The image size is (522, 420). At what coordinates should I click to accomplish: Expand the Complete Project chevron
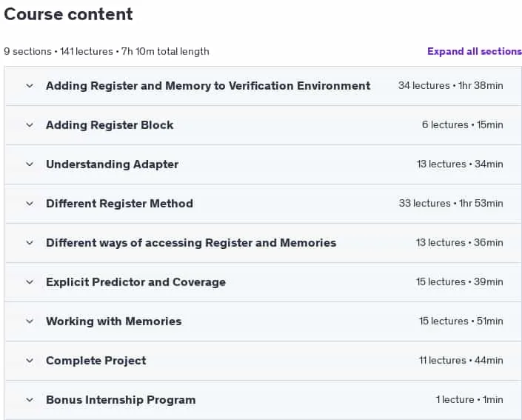click(30, 361)
